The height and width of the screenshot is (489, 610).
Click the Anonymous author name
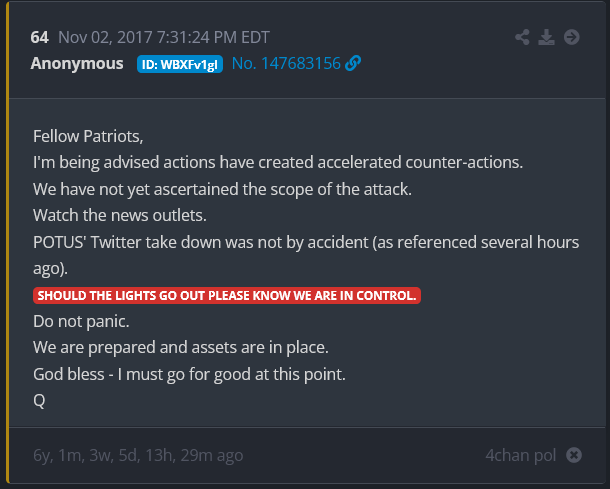(x=77, y=63)
